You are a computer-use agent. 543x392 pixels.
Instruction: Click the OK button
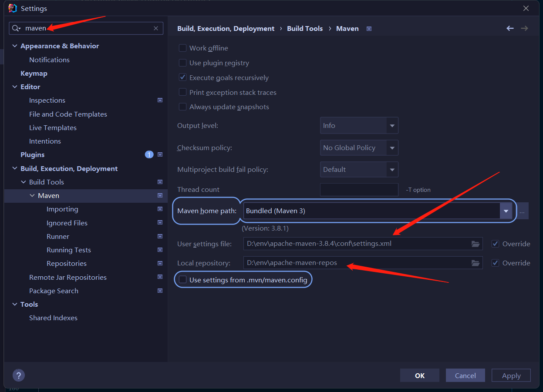[420, 375]
